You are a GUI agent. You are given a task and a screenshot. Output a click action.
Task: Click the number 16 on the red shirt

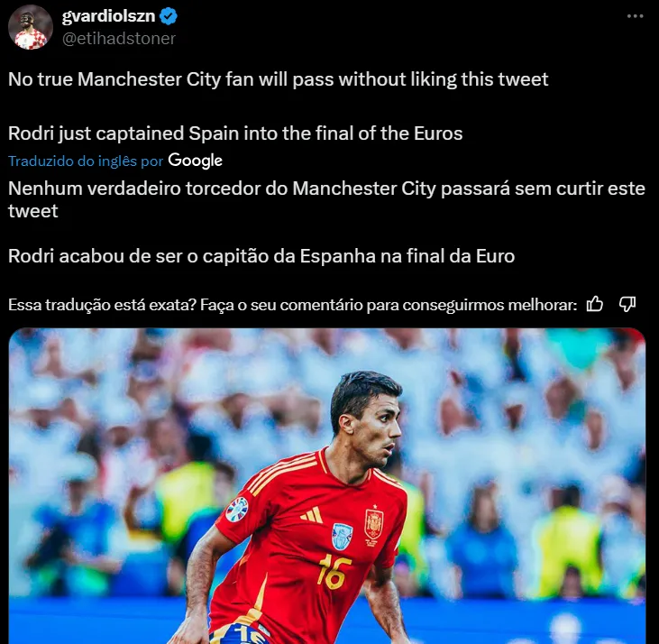tap(334, 571)
